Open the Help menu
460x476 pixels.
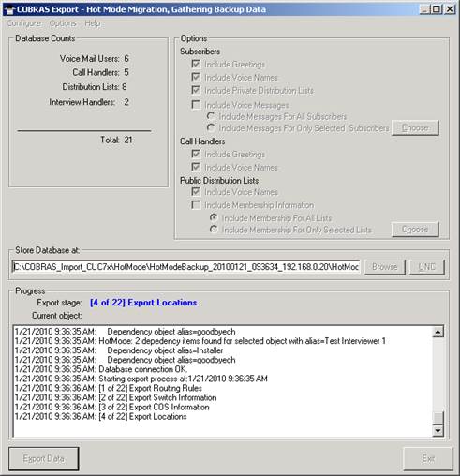pyautogui.click(x=93, y=23)
